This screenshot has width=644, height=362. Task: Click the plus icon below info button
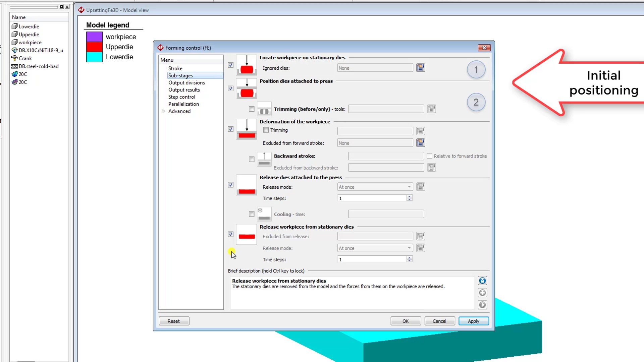point(482,293)
